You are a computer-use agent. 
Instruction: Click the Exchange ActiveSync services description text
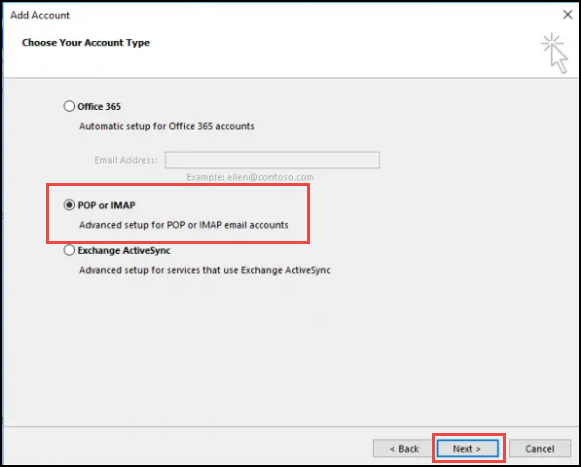[x=205, y=270]
